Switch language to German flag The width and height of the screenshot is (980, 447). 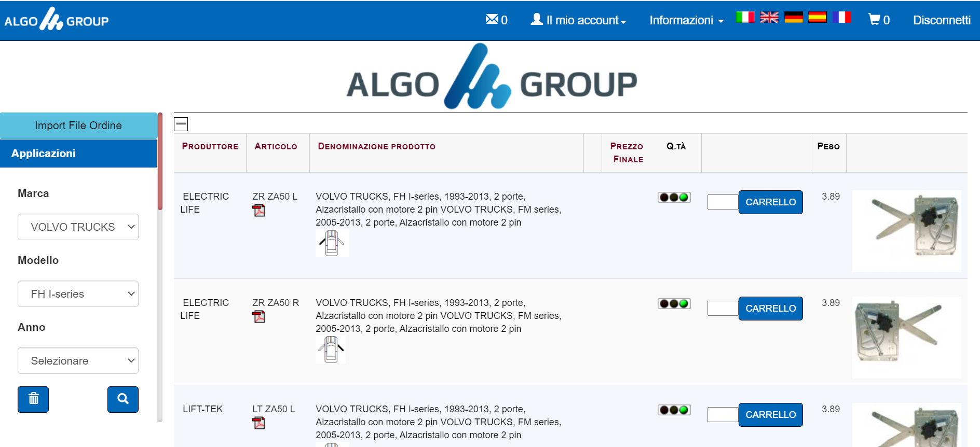[x=794, y=17]
